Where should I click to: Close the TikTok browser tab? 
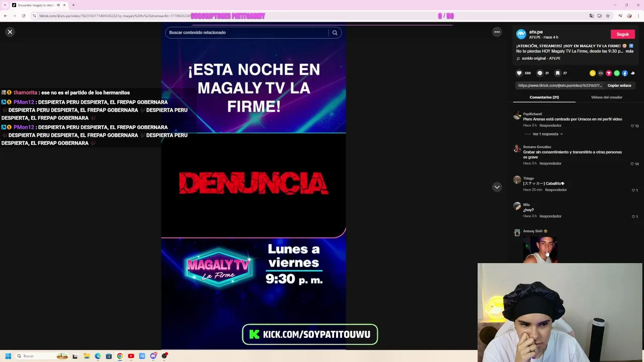[x=64, y=5]
